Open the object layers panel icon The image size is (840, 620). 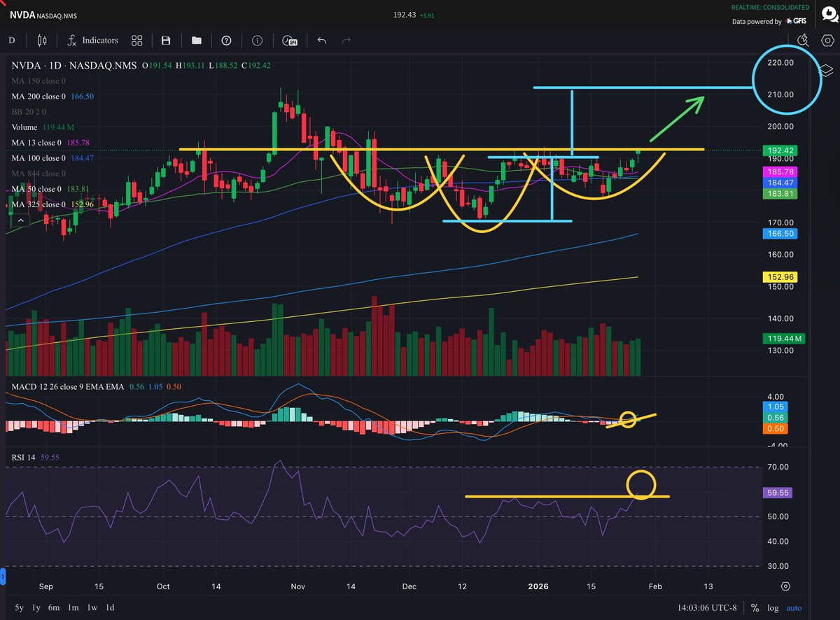click(x=827, y=70)
